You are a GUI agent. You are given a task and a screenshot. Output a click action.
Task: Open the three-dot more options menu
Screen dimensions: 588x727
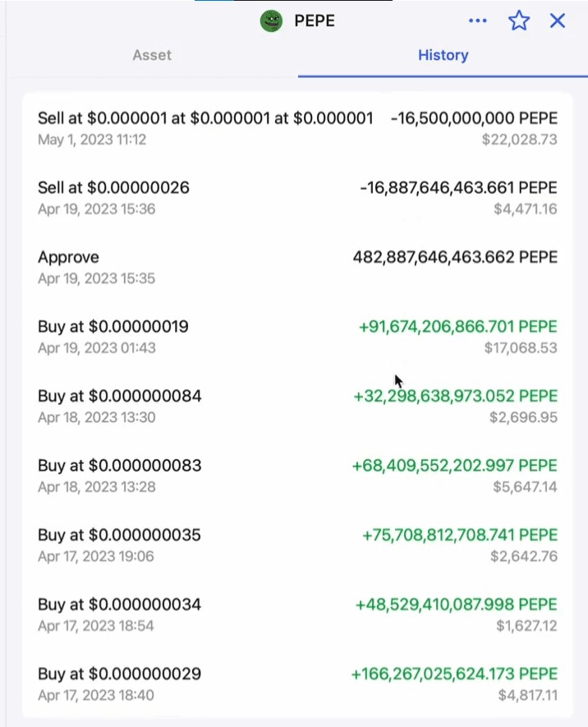(x=478, y=21)
